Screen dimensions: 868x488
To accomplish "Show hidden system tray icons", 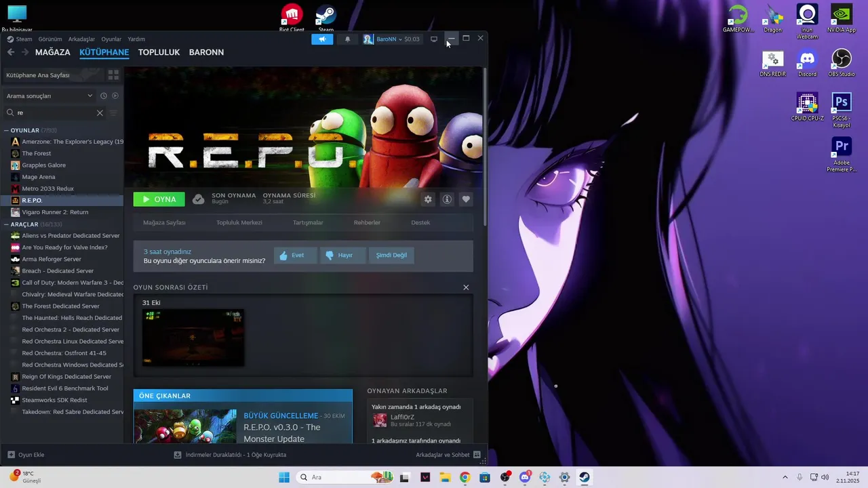I will (x=785, y=477).
